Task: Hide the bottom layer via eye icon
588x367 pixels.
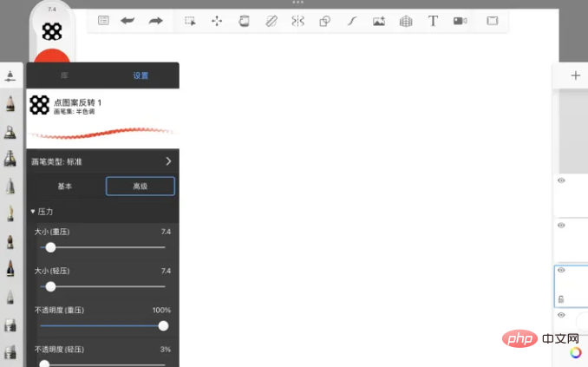Action: pyautogui.click(x=561, y=315)
